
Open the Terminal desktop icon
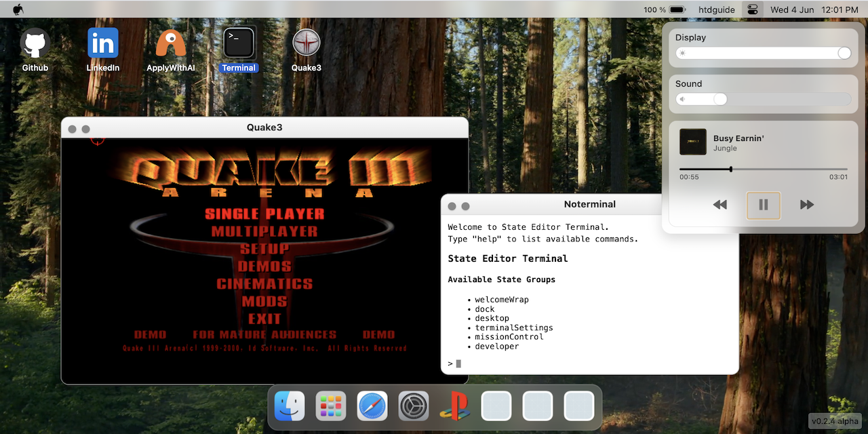click(x=239, y=44)
